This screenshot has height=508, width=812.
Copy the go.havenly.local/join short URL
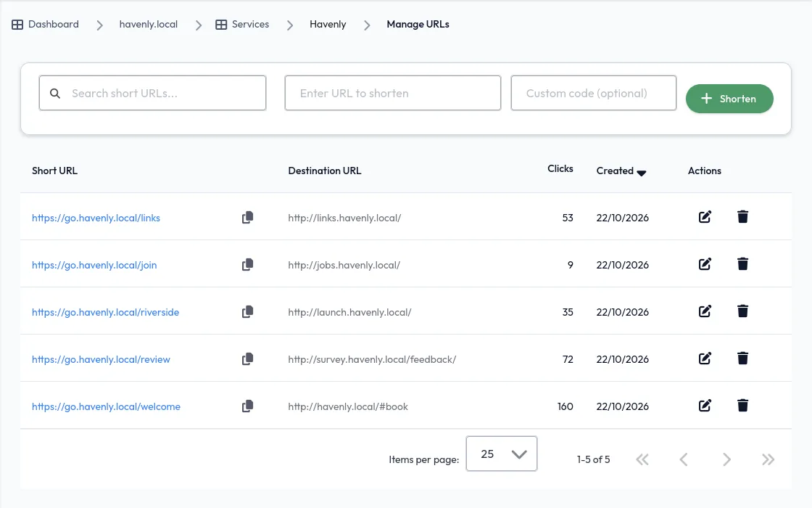click(247, 264)
